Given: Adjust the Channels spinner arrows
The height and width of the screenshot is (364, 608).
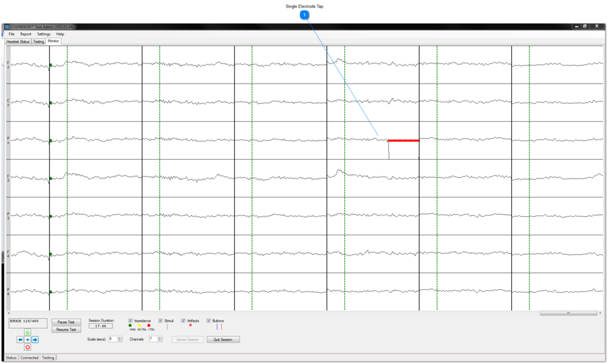Looking at the screenshot, I should click(x=159, y=339).
